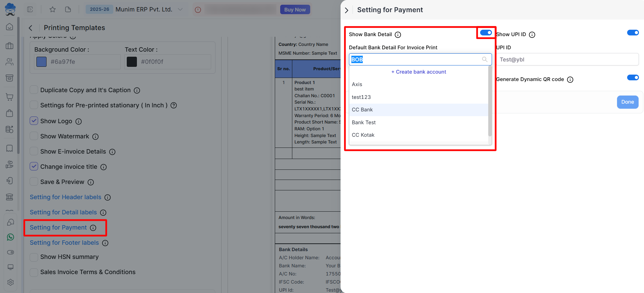Turn off the Show UPI ID toggle
Viewport: 644px width, 293px height.
tap(633, 33)
